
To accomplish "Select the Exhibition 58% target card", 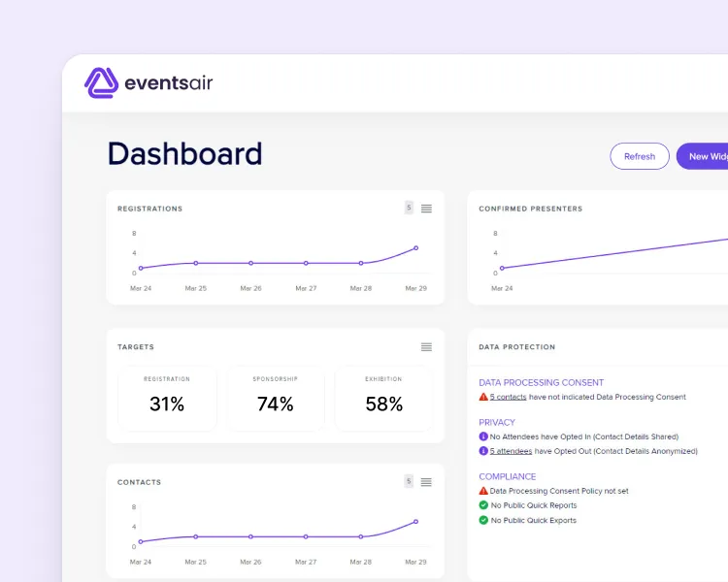I will tap(383, 399).
